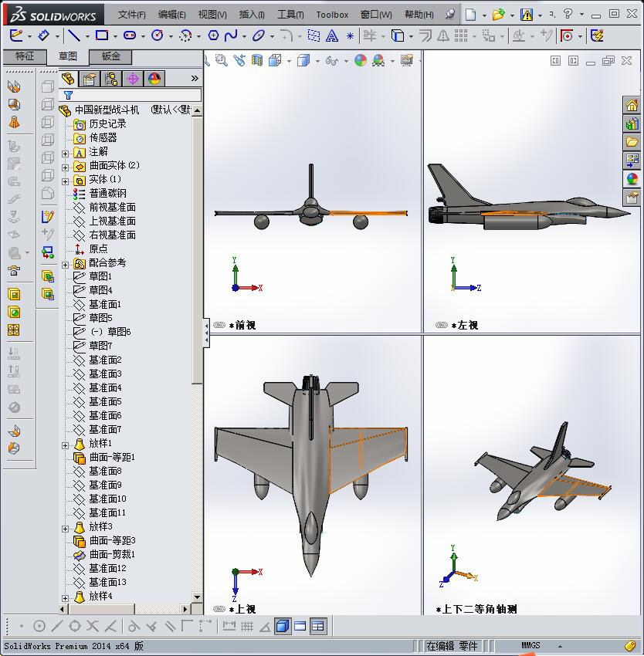Expand the 注解 tree node
The image size is (644, 656).
point(65,154)
